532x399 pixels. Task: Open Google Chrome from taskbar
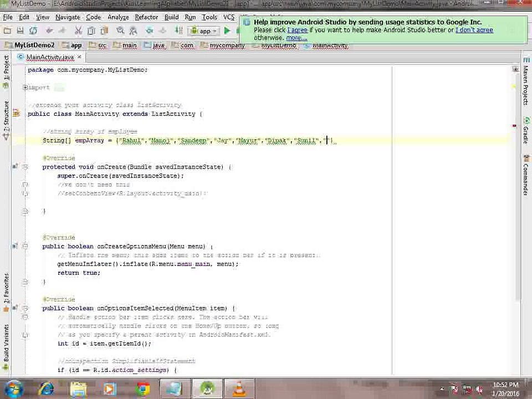click(x=143, y=389)
